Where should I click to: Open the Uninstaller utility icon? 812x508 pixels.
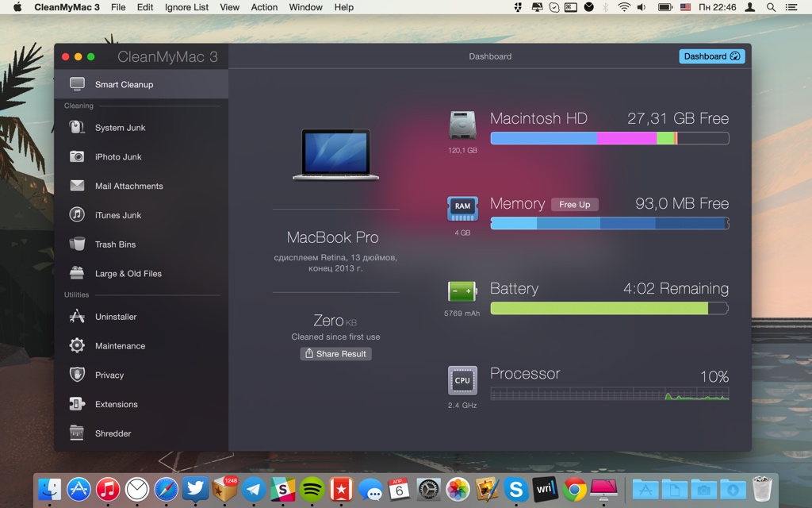77,316
